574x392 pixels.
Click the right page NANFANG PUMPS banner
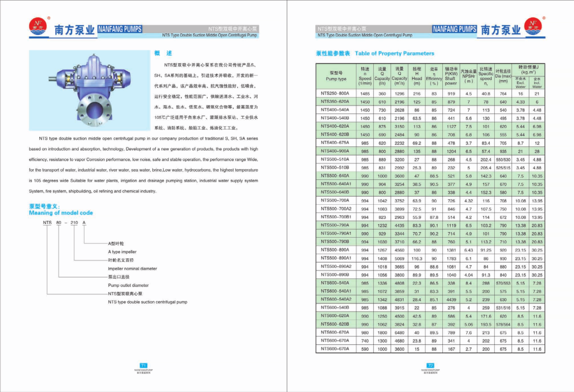click(x=455, y=29)
